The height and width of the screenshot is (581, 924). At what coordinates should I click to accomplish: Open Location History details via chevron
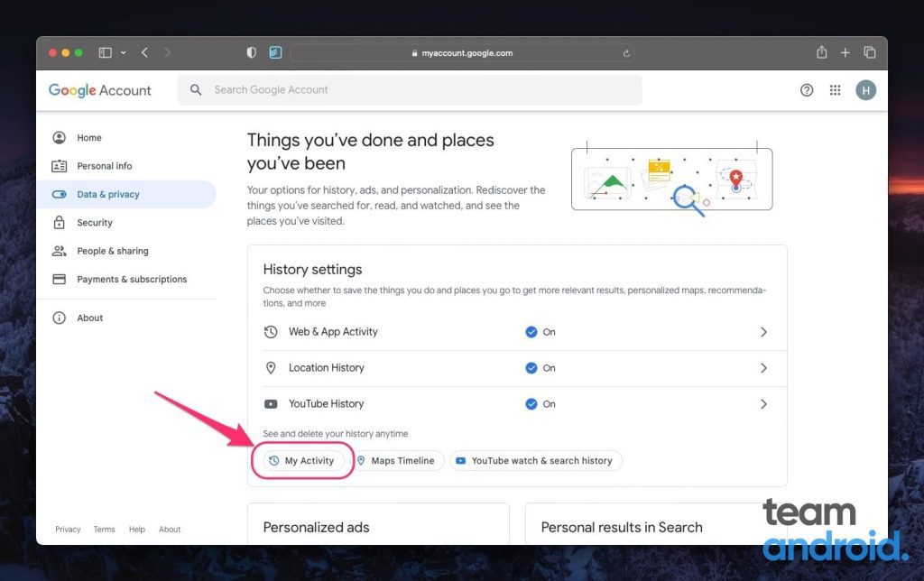pos(763,368)
